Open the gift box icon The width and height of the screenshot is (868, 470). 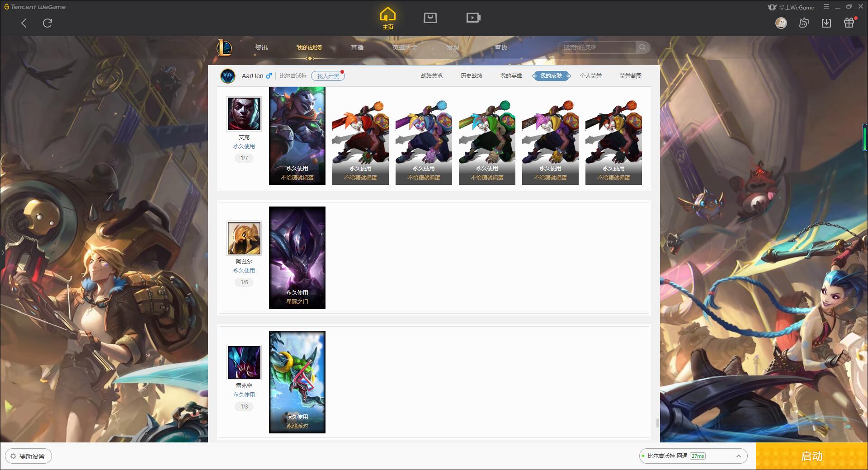pyautogui.click(x=849, y=23)
